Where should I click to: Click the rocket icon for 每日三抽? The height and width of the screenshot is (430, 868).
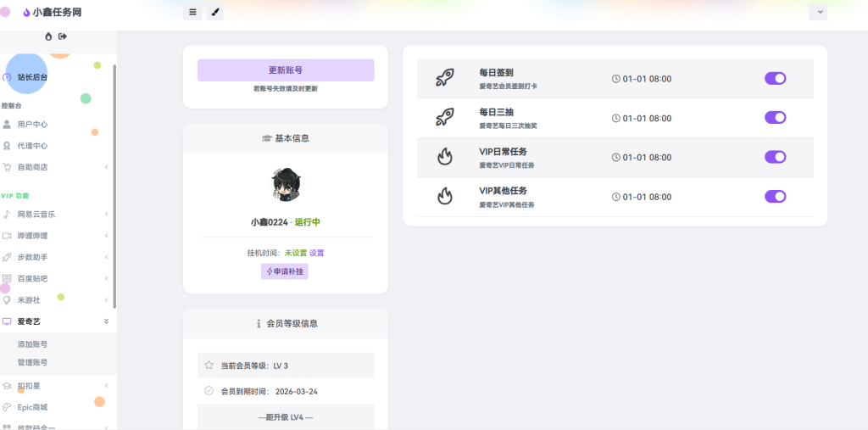pos(444,118)
